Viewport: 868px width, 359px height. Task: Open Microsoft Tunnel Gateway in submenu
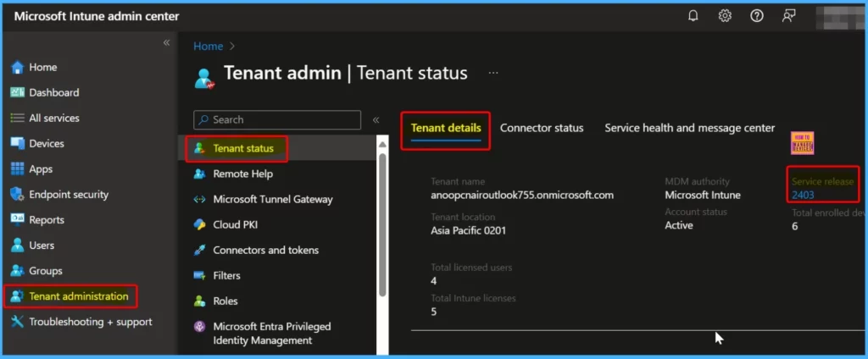point(273,199)
